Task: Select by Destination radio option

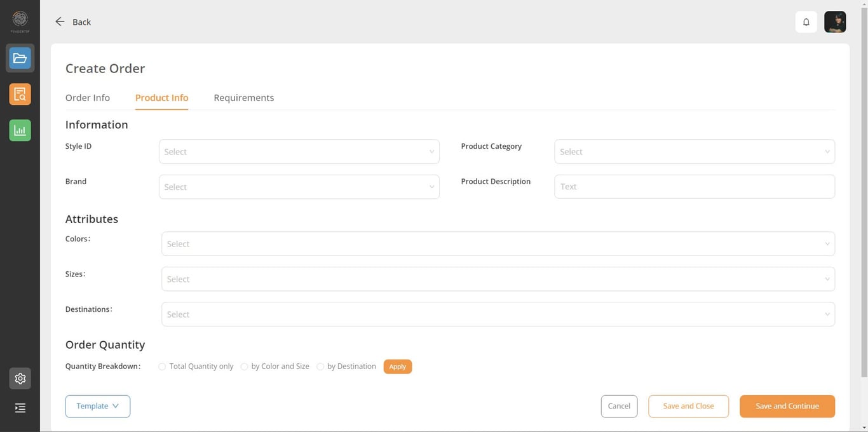Action: pos(320,367)
